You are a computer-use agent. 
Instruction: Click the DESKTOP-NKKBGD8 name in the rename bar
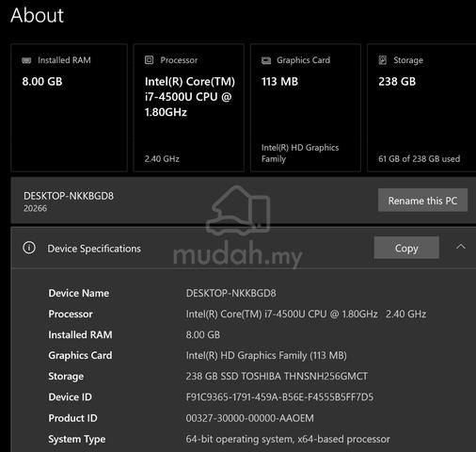pos(69,196)
